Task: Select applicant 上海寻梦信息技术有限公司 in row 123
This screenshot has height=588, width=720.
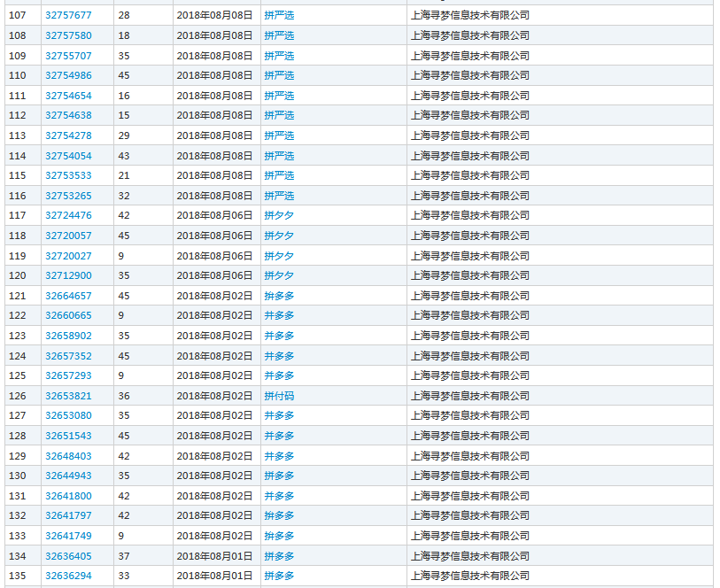Action: coord(470,336)
